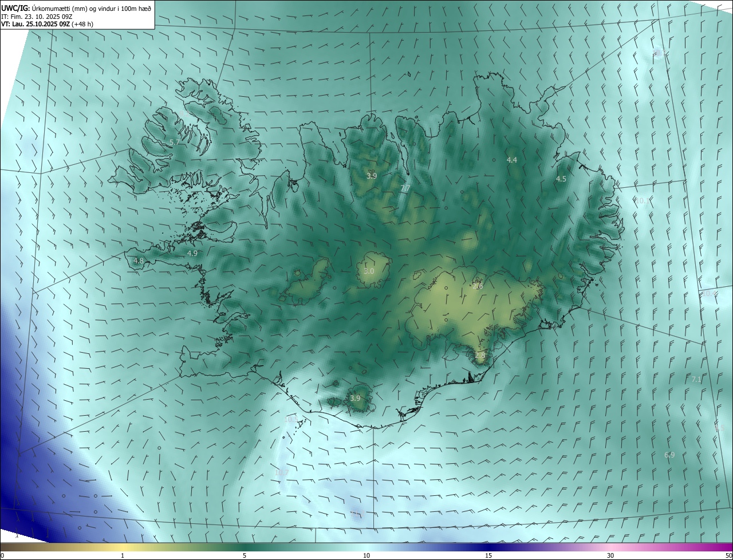This screenshot has width=733, height=560.
Task: Click the 30 tick on the color scale
Action: point(610,555)
